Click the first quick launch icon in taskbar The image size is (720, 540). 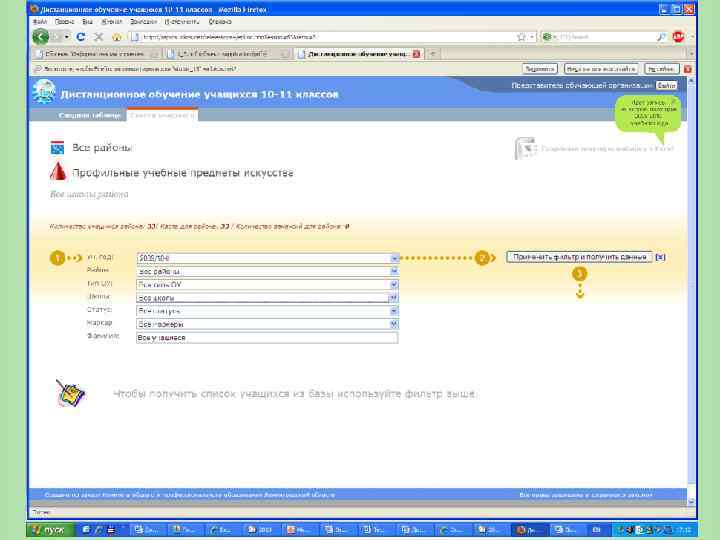(x=86, y=530)
